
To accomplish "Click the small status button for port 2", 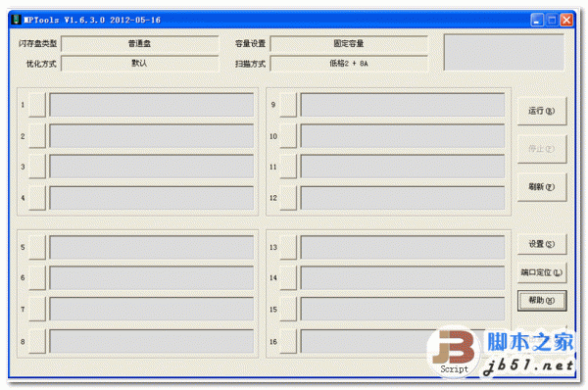I will (37, 136).
